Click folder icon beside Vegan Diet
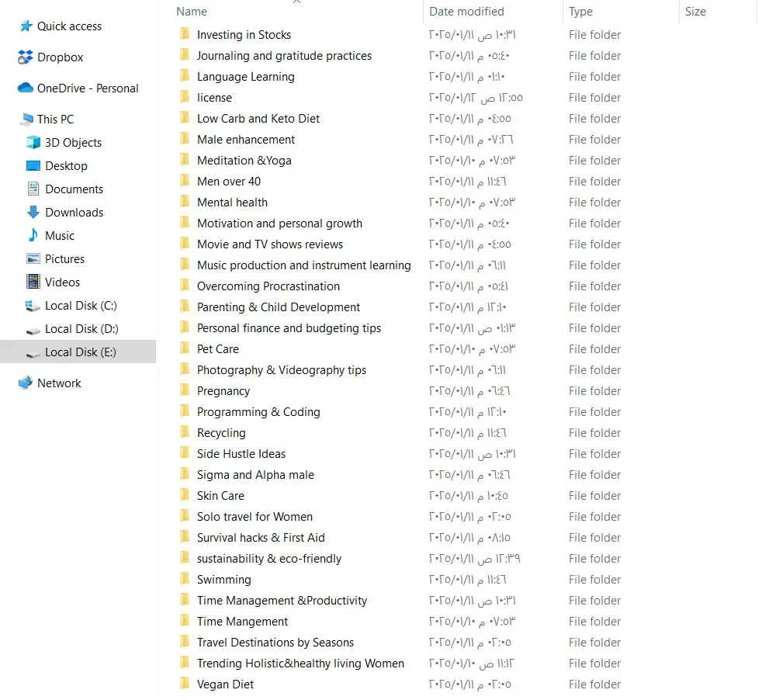762x700 pixels. point(185,684)
